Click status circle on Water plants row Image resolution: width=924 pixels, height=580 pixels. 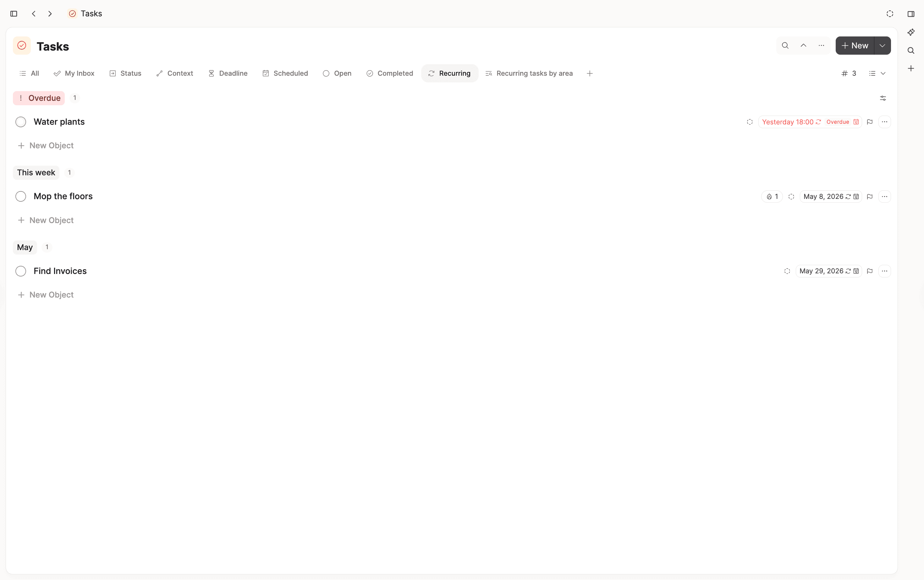pyautogui.click(x=750, y=122)
